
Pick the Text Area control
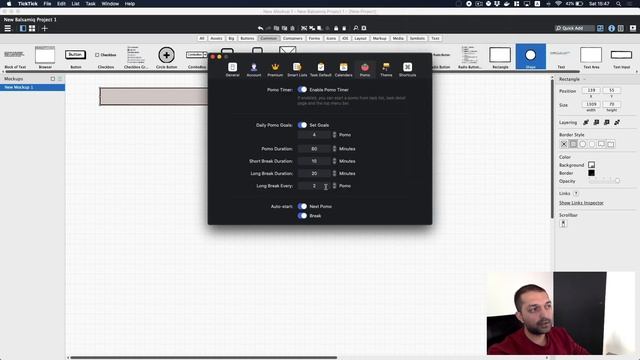point(591,57)
